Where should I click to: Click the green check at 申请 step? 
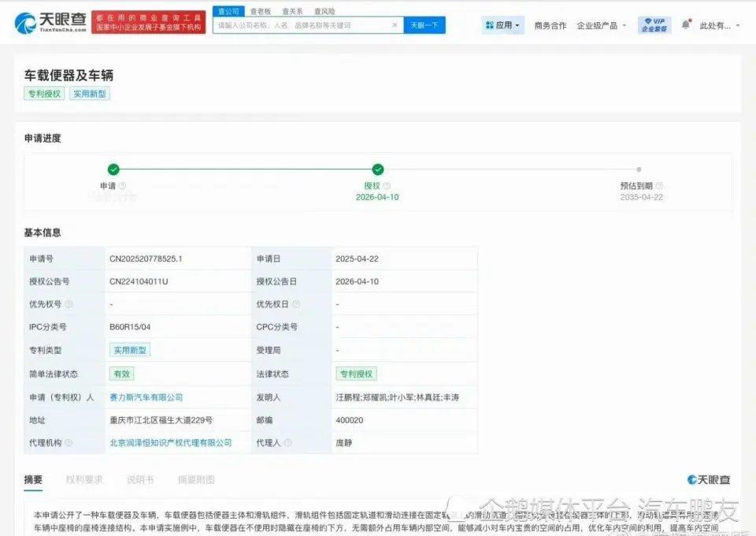point(113,169)
